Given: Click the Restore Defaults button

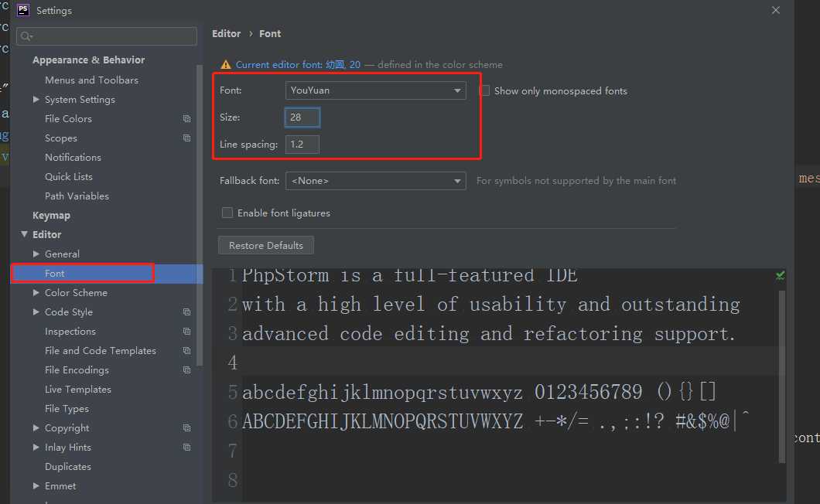Looking at the screenshot, I should (265, 245).
